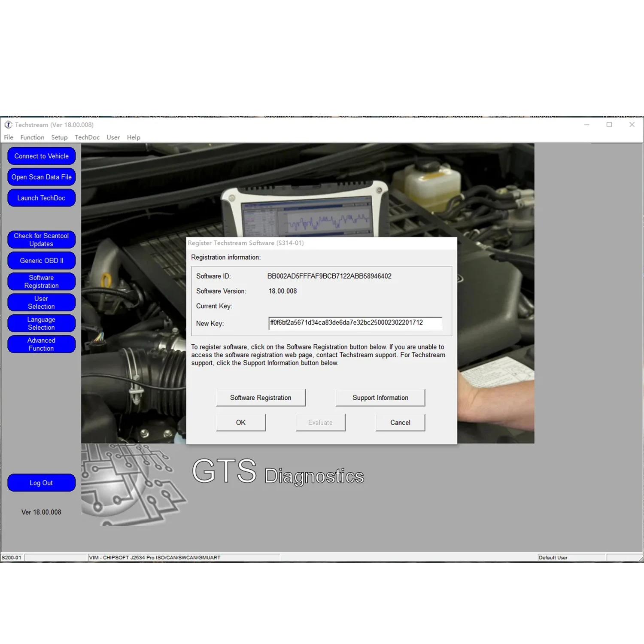Screen dimensions: 644x644
Task: Open the Setup menu
Action: point(59,137)
